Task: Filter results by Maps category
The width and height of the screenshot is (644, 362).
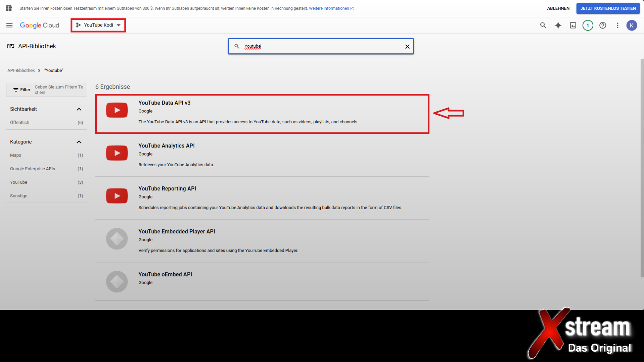Action: (16, 155)
